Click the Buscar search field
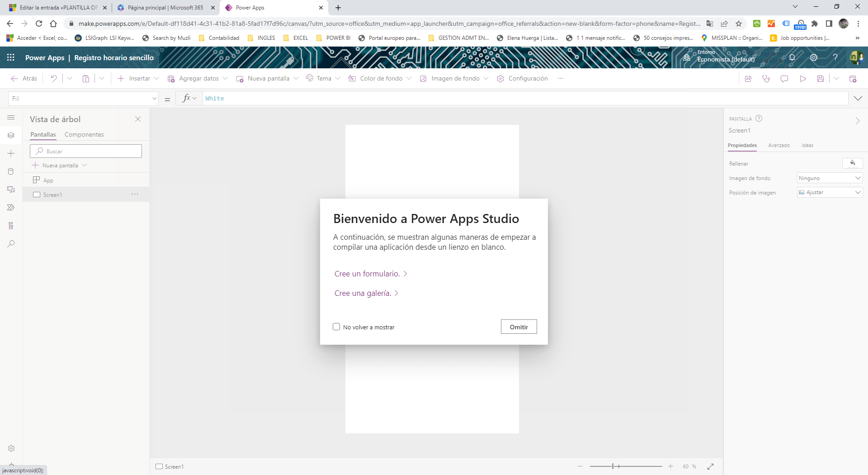This screenshot has height=475, width=868. click(86, 151)
